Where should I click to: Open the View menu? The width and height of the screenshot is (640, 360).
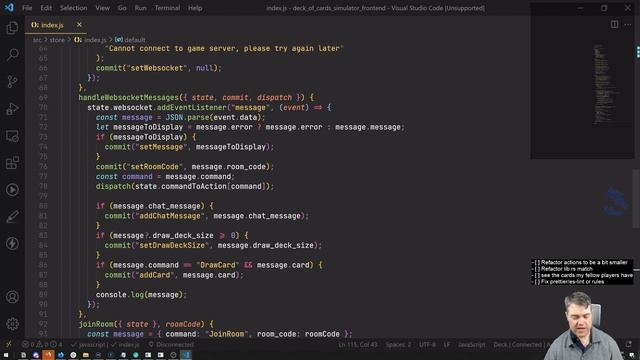pos(102,8)
